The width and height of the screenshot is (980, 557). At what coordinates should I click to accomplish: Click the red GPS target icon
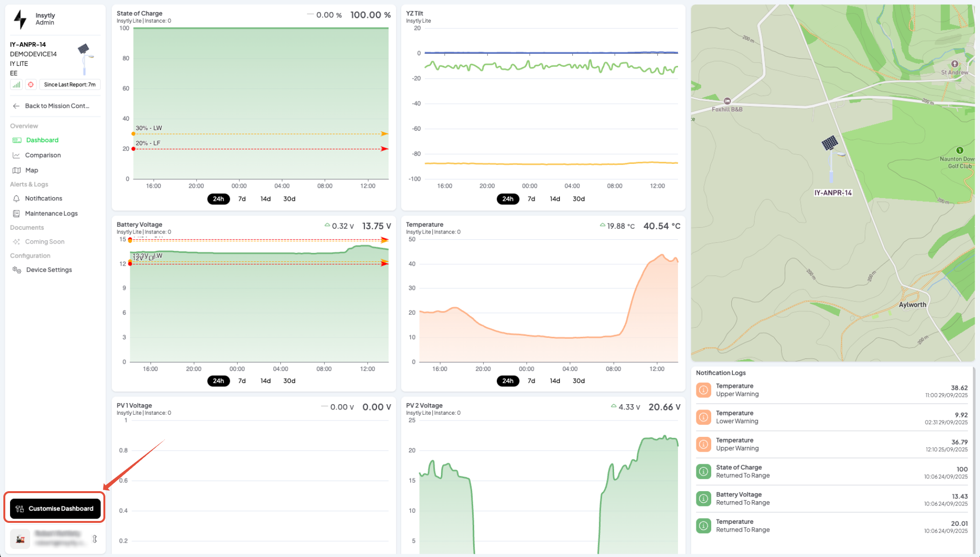point(31,85)
